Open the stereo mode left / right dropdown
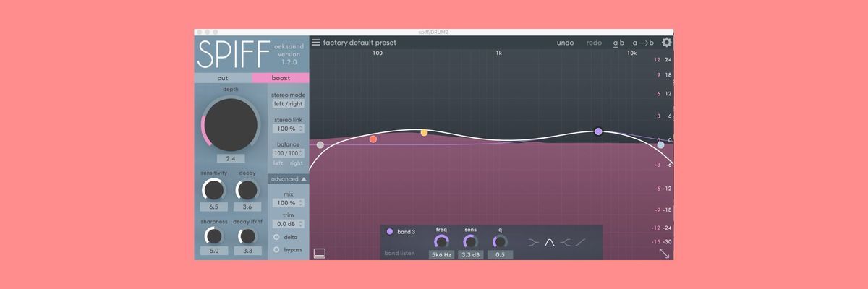Viewport: 868px width, 289px height. click(289, 104)
